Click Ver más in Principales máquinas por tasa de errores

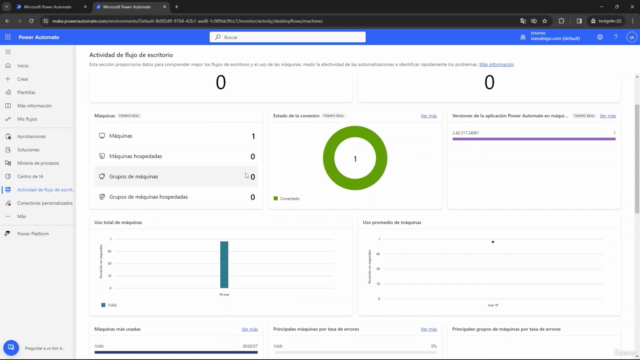429,329
